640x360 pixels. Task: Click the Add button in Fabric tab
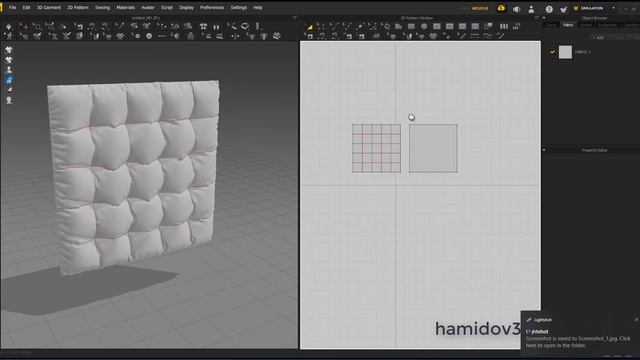598,38
